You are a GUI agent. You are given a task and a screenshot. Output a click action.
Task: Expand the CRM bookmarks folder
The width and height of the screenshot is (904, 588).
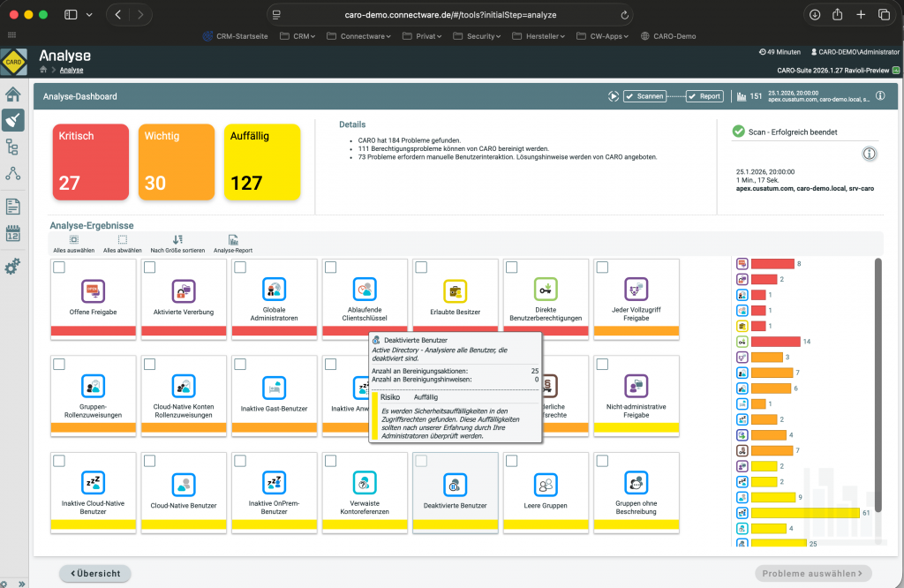(298, 36)
